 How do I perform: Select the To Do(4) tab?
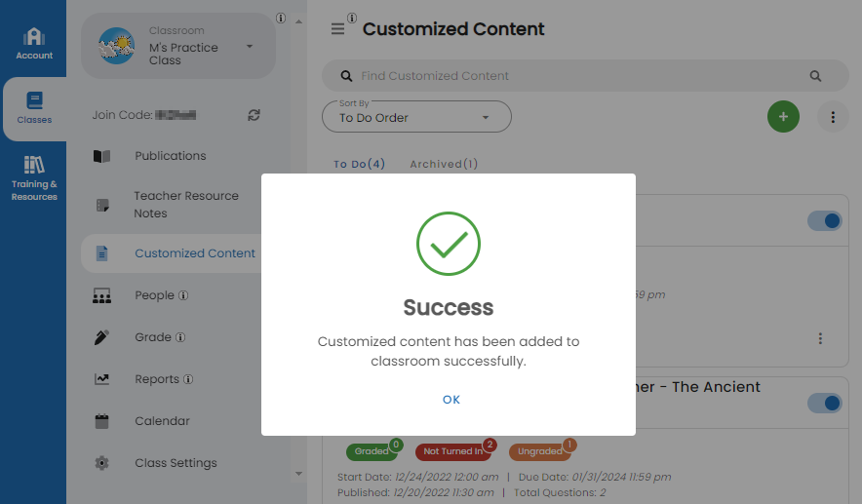click(359, 164)
